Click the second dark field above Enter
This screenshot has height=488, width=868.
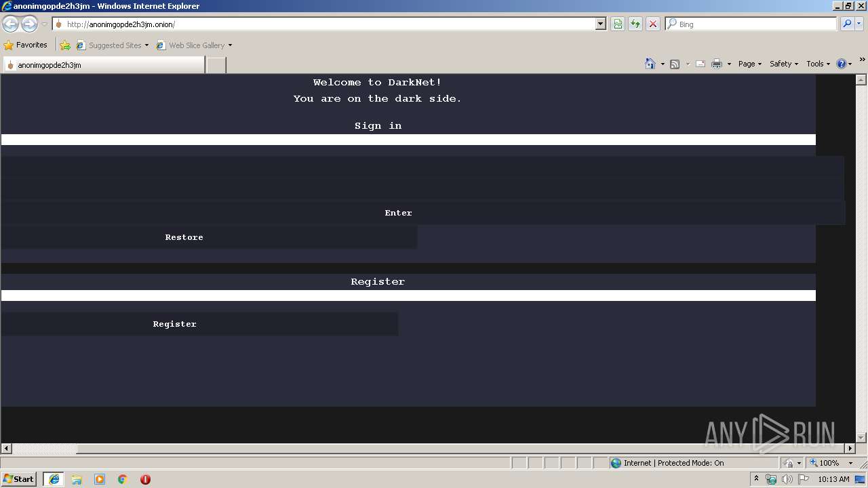click(422, 188)
